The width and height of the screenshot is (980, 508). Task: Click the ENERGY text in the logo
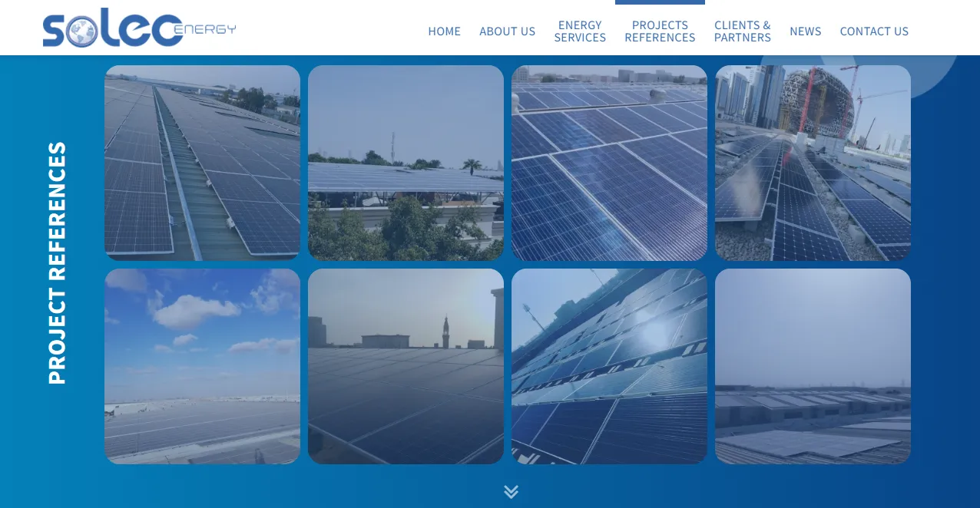tap(204, 29)
